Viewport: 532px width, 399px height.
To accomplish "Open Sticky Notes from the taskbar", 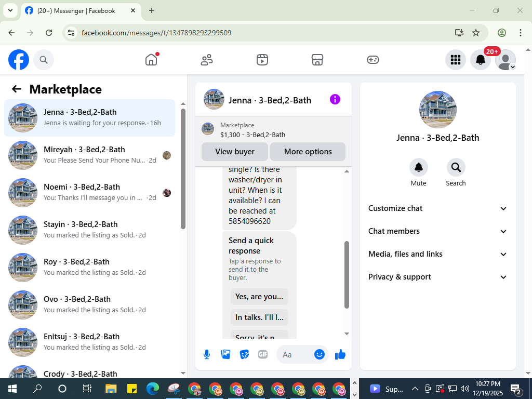I will [132, 389].
